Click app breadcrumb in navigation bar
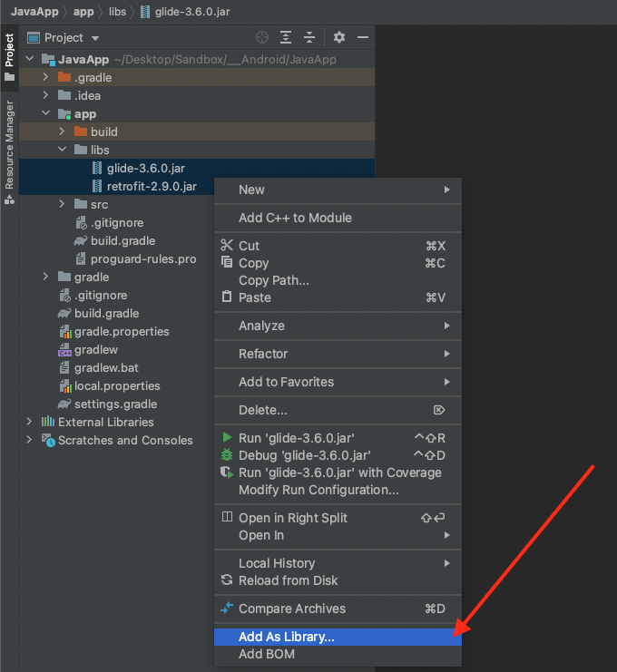Image resolution: width=617 pixels, height=672 pixels. pos(83,12)
